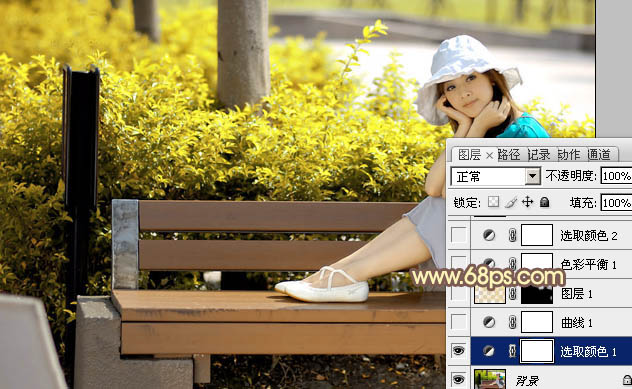The height and width of the screenshot is (389, 632).
Task: Hide the 背景 layer eye icon
Action: tap(459, 380)
